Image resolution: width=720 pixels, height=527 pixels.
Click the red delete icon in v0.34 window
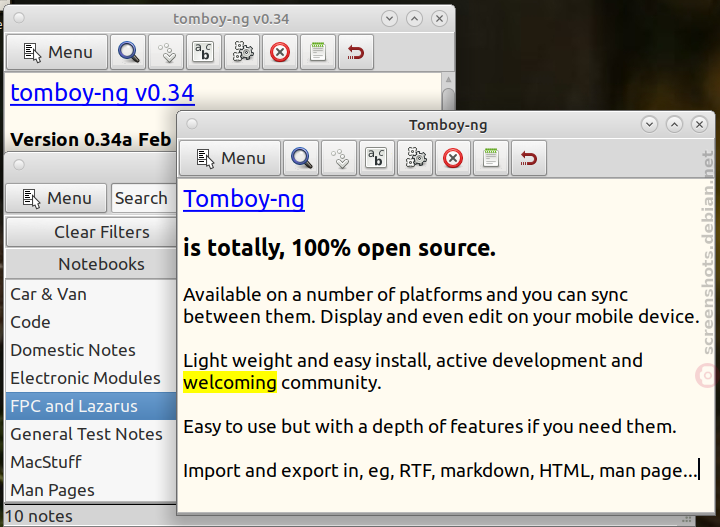280,52
